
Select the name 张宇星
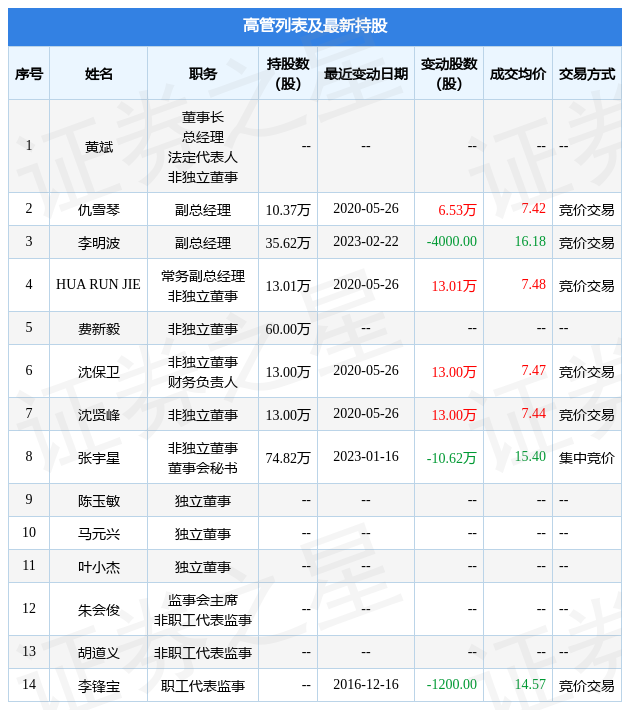tap(99, 458)
